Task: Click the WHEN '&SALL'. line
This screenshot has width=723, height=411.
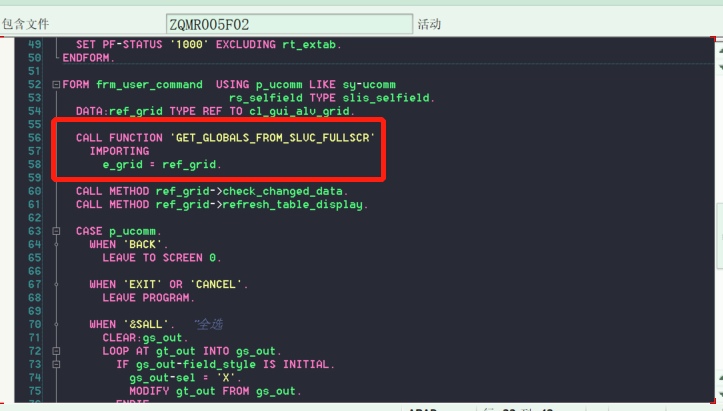Action: click(x=132, y=325)
